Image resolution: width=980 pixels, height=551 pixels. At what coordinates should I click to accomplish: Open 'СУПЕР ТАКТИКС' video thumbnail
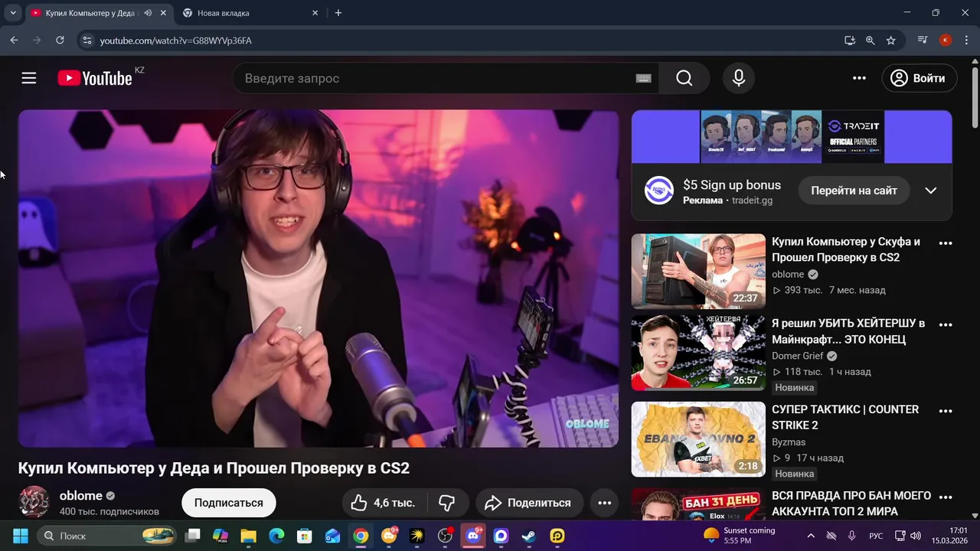point(698,439)
